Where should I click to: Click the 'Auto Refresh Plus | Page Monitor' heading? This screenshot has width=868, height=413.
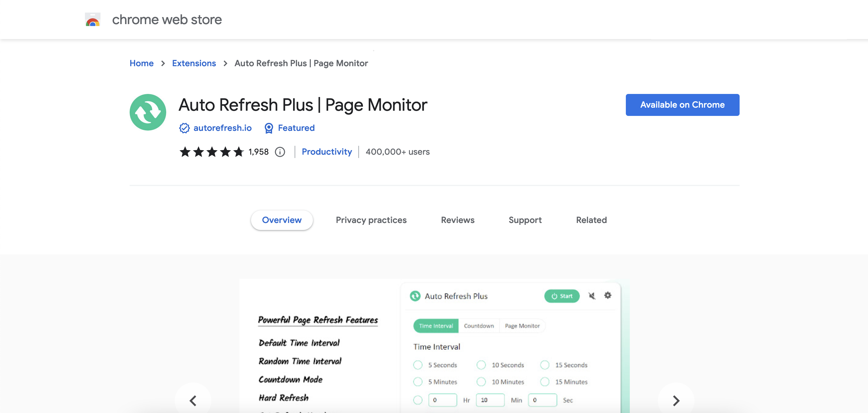click(x=303, y=105)
